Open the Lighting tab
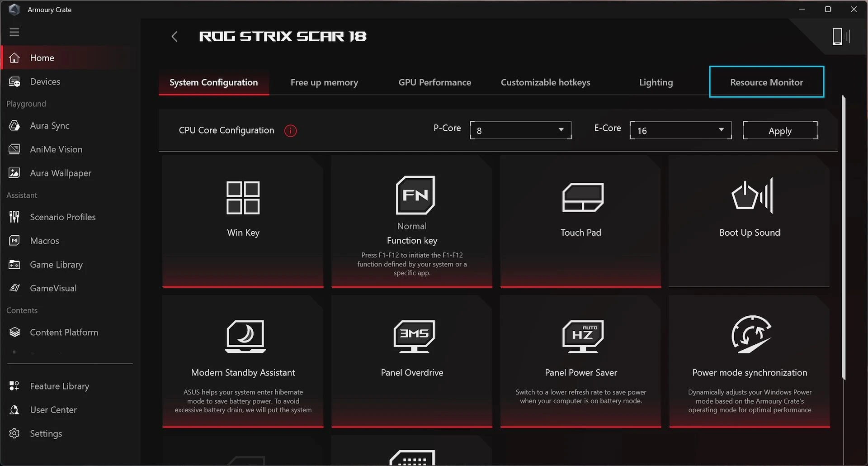 (656, 82)
